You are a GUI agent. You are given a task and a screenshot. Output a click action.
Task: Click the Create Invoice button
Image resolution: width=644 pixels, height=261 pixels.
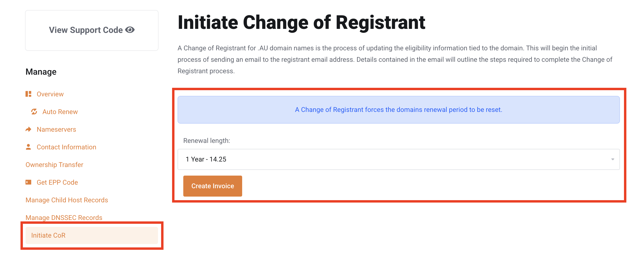[213, 186]
